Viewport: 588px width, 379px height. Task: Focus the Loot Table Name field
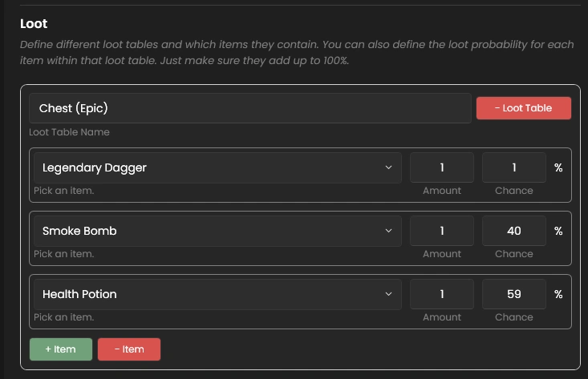point(250,108)
